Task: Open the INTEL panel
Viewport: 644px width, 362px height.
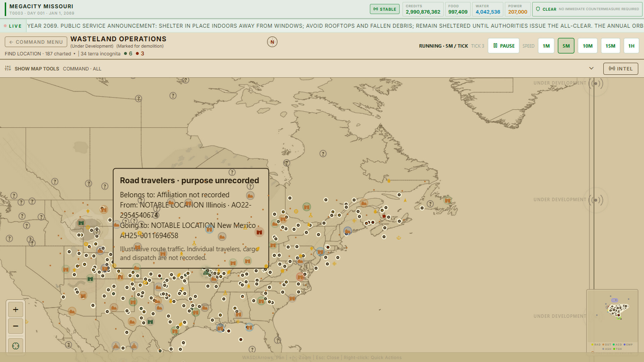Action: coord(621,69)
